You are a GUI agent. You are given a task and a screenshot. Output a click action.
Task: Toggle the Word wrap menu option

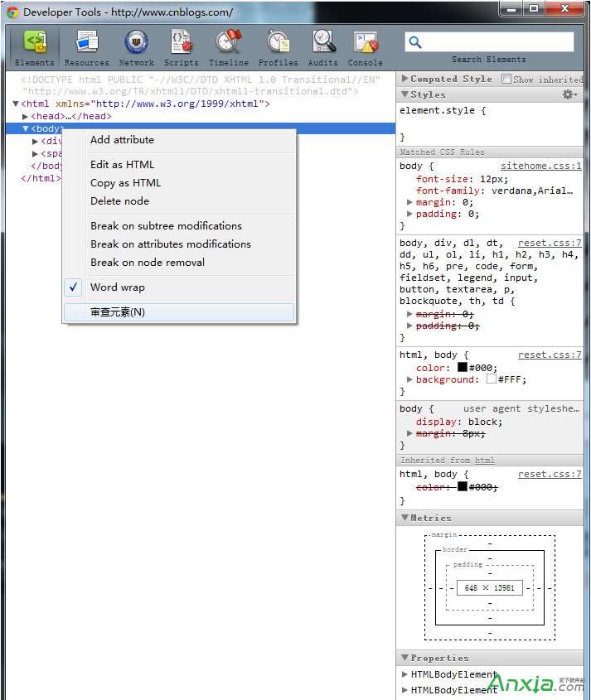click(179, 287)
